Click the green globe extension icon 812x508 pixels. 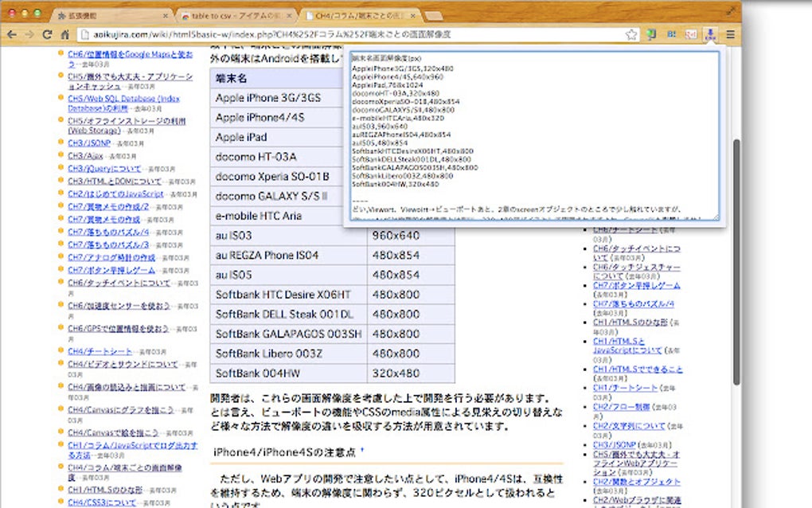click(x=650, y=34)
